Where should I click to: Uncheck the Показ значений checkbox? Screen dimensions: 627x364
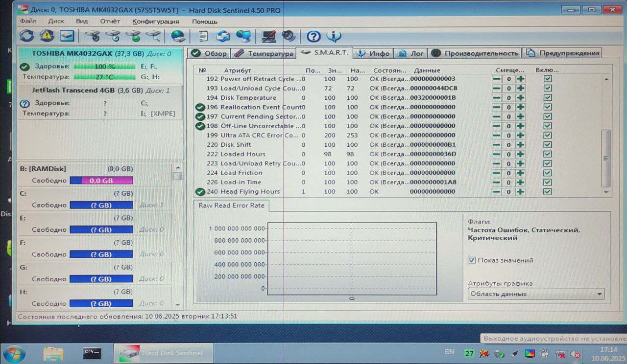coord(472,260)
